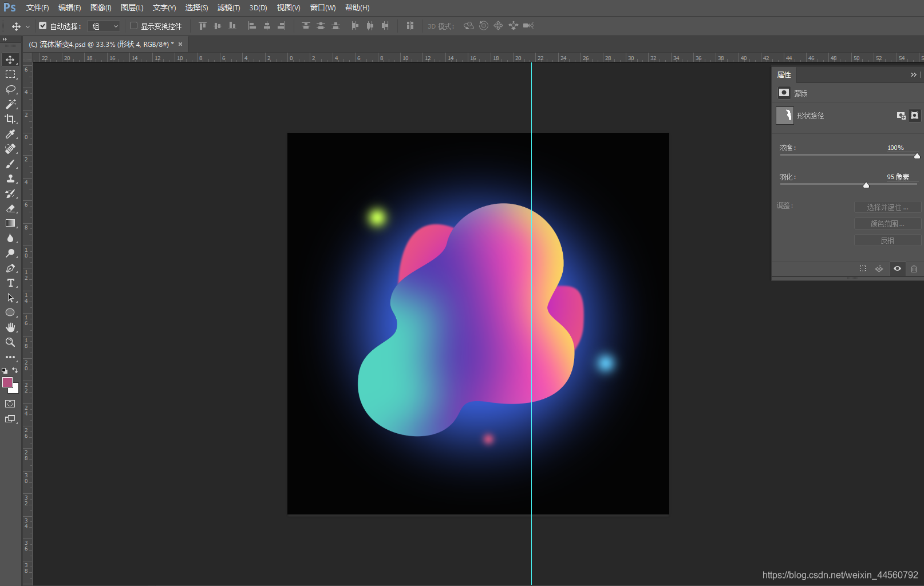This screenshot has width=924, height=586.
Task: Select the Healing Brush tool
Action: [x=10, y=149]
